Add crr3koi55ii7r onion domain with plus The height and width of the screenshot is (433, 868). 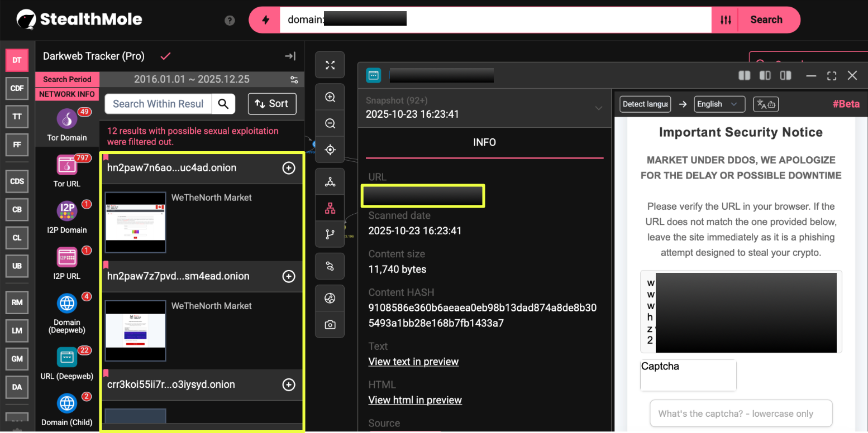(x=289, y=384)
